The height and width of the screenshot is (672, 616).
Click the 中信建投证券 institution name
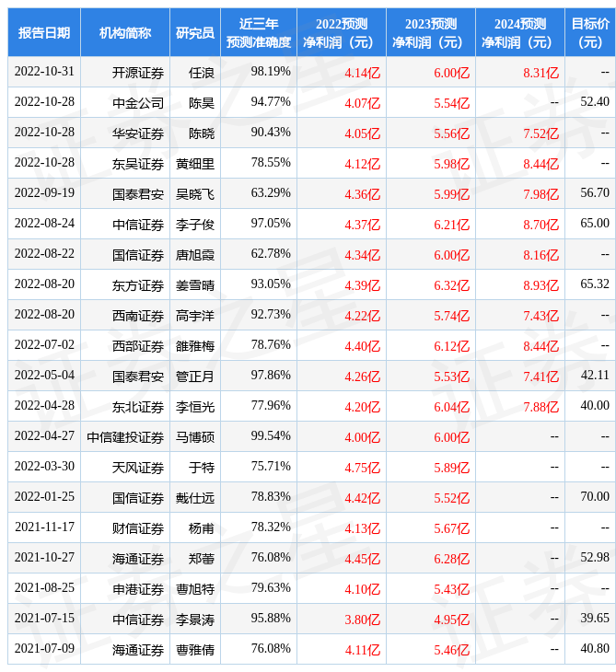tap(125, 436)
